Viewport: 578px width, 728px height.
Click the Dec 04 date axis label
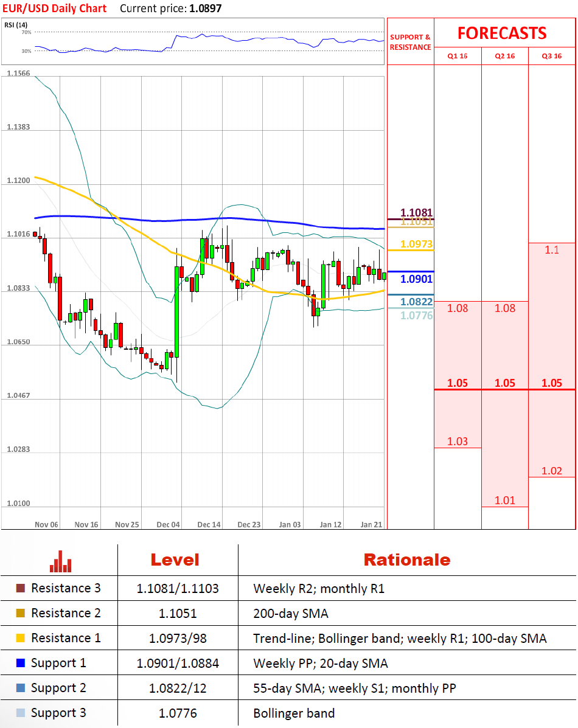168,525
